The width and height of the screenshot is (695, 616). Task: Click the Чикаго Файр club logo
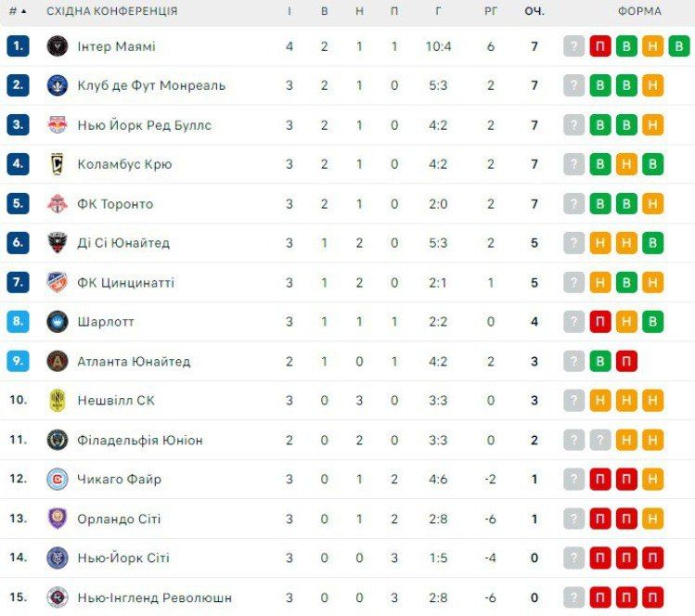(x=58, y=480)
